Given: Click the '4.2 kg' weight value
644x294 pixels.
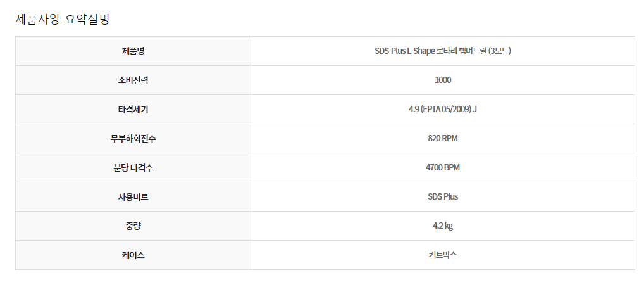Looking at the screenshot, I should (443, 226).
